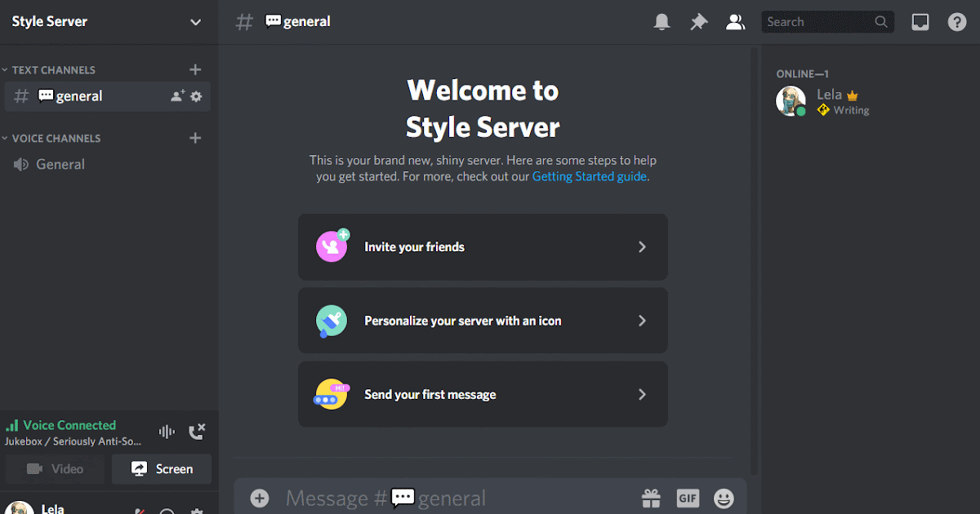The height and width of the screenshot is (514, 980).
Task: Add a new voice channel with plus icon
Action: point(195,139)
